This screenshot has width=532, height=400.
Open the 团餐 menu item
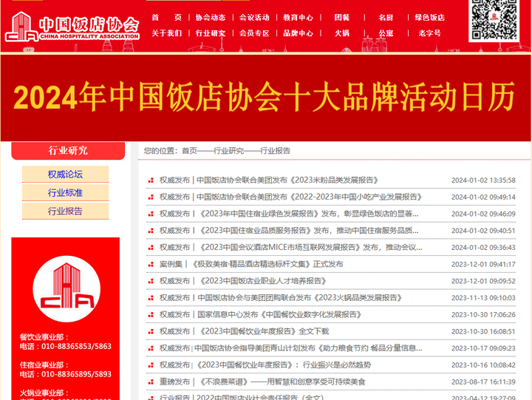coord(341,17)
